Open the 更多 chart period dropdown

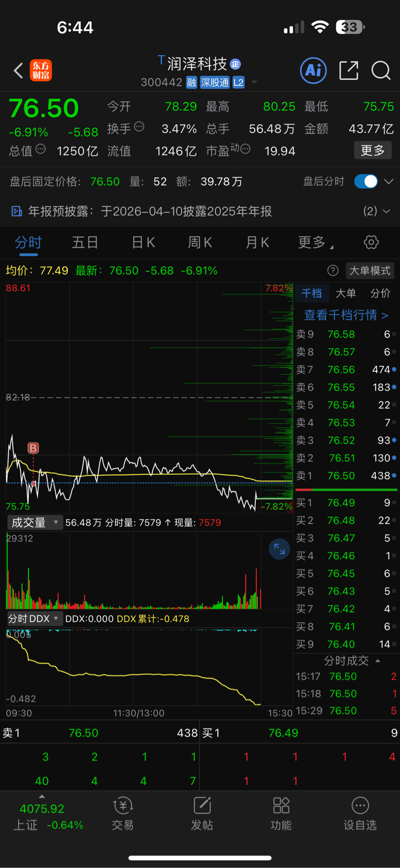(x=316, y=242)
